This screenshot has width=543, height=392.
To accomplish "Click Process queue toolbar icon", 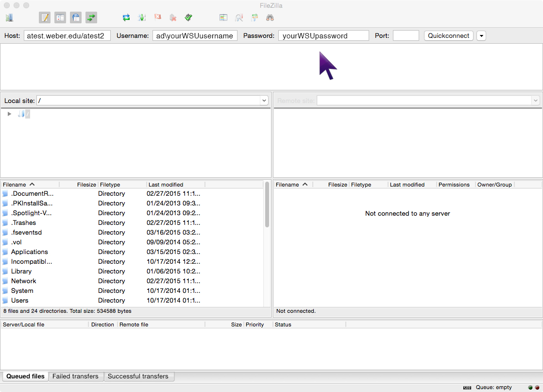I will point(142,18).
